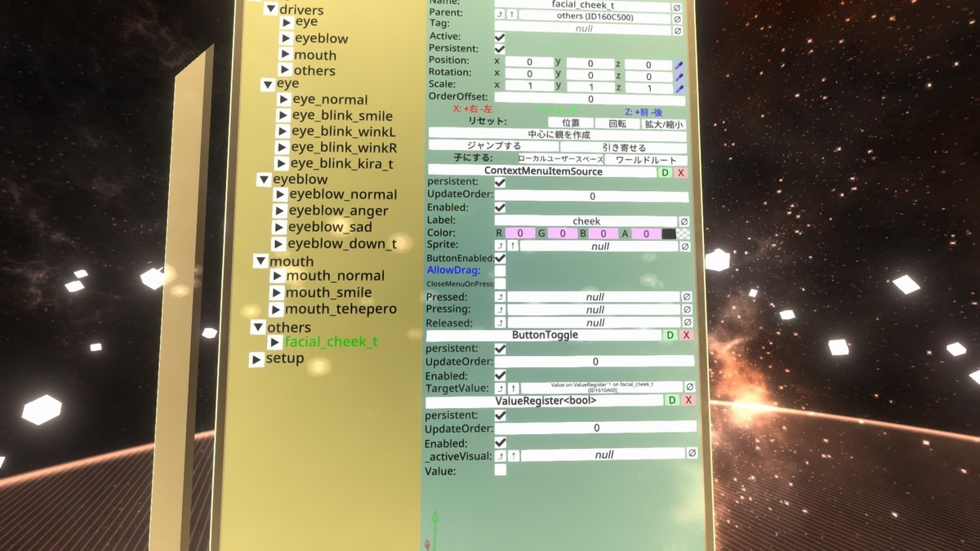
Task: Duplicate the ButtonToggle component with D
Action: (670, 335)
